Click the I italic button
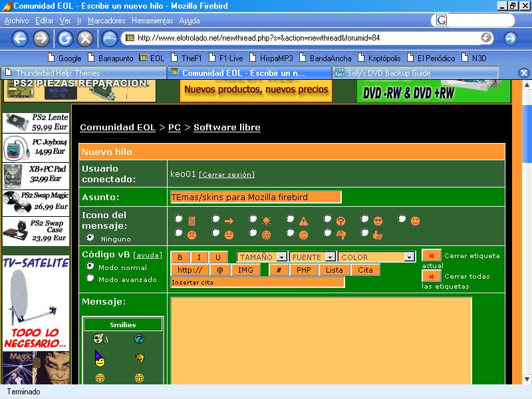The image size is (532, 399). tap(199, 257)
